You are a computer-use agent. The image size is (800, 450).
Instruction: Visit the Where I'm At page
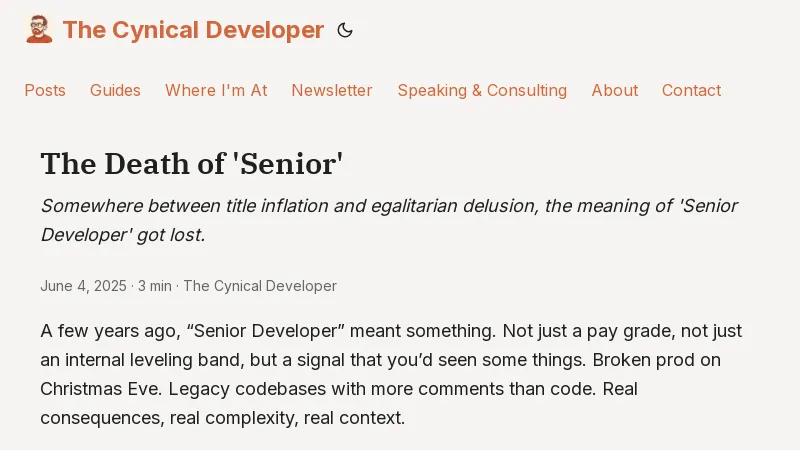tap(216, 90)
